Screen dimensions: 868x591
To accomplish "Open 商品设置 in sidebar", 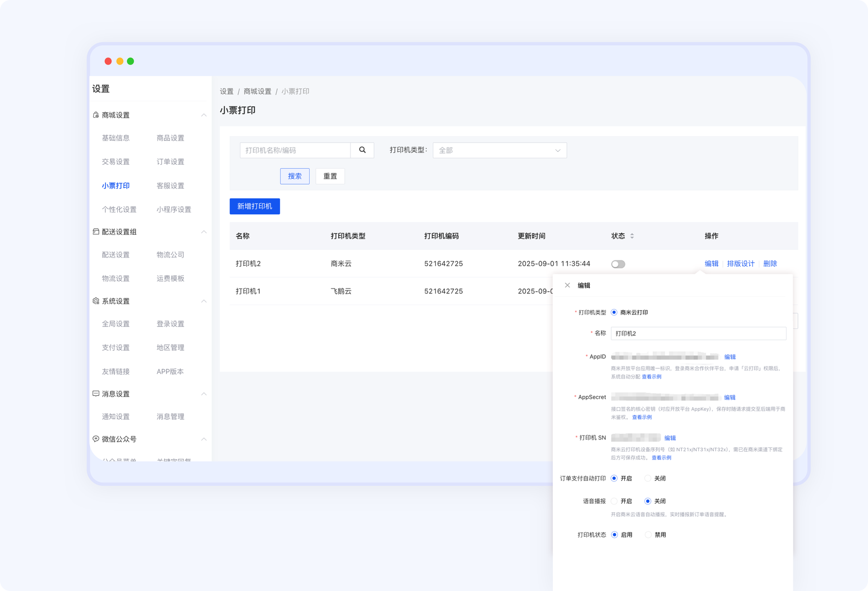I will (x=170, y=138).
